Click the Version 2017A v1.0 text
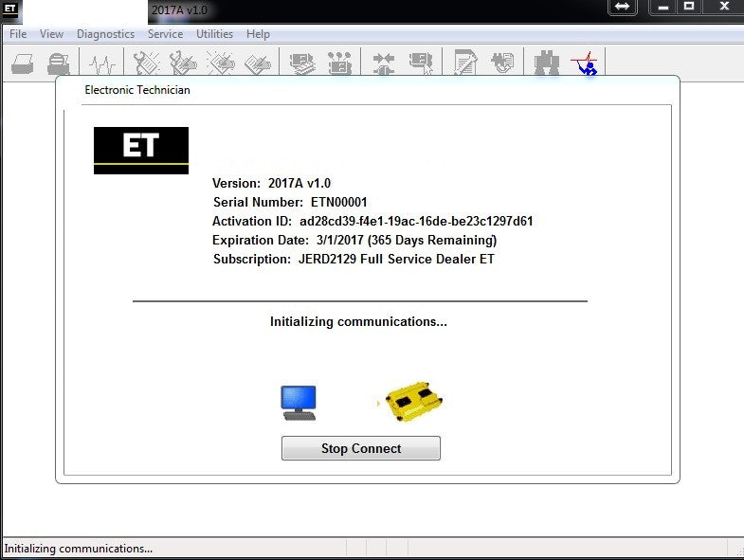Viewport: 744px width, 560px height. click(x=271, y=183)
